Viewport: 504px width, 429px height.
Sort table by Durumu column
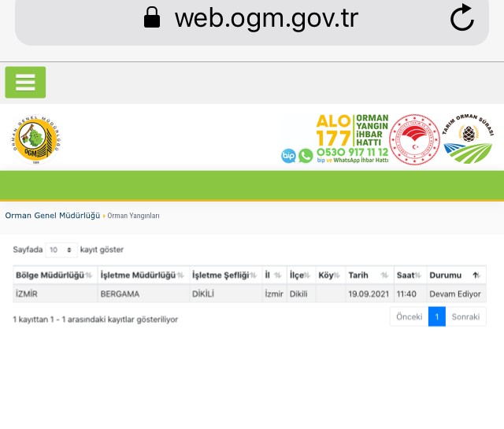pyautogui.click(x=454, y=275)
